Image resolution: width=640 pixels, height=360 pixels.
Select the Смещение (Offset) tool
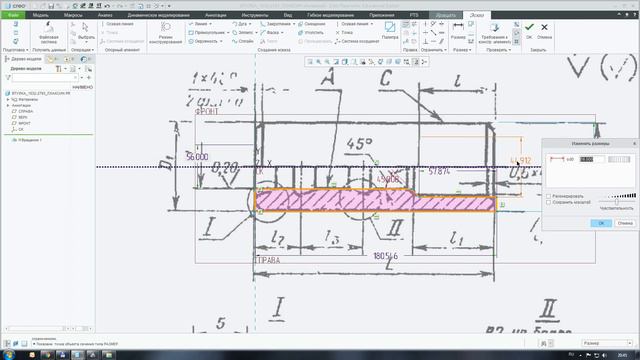pos(312,24)
